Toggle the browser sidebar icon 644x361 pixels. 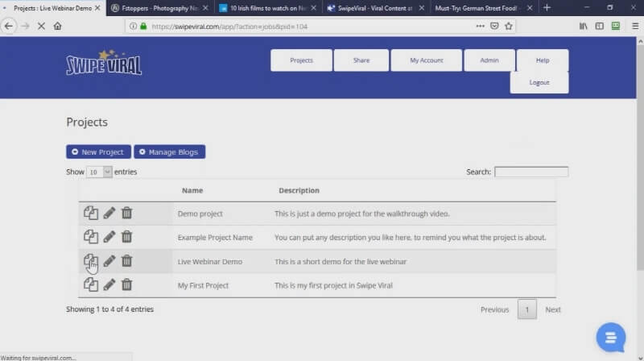click(600, 27)
